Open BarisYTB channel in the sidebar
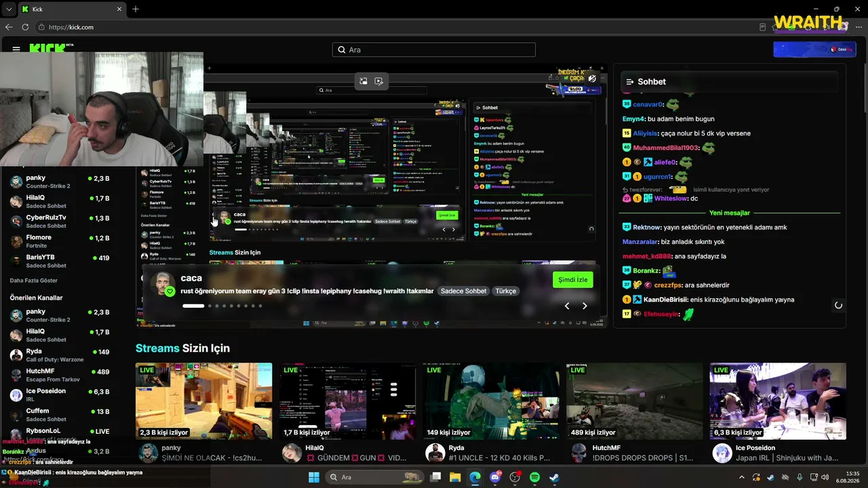The height and width of the screenshot is (488, 868). [60, 261]
